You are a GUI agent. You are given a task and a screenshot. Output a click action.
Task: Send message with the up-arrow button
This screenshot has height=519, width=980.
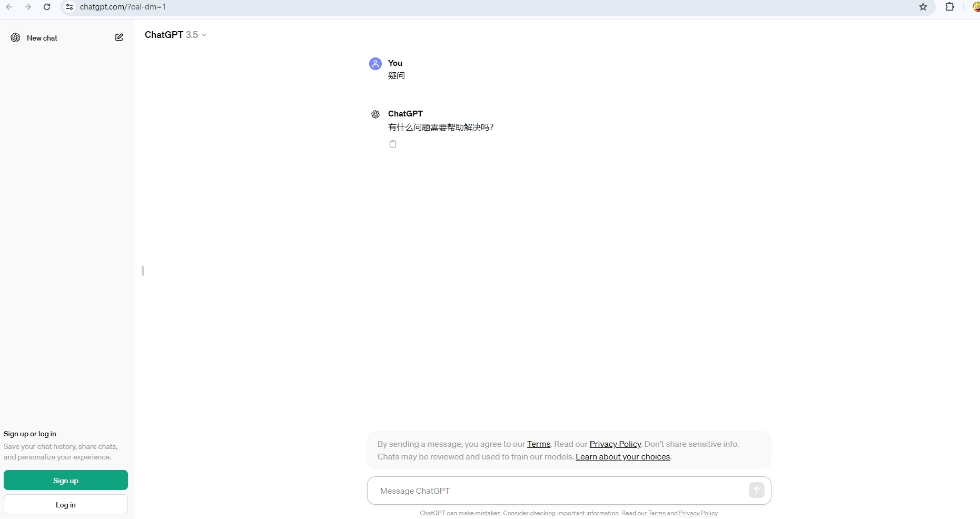coord(757,490)
